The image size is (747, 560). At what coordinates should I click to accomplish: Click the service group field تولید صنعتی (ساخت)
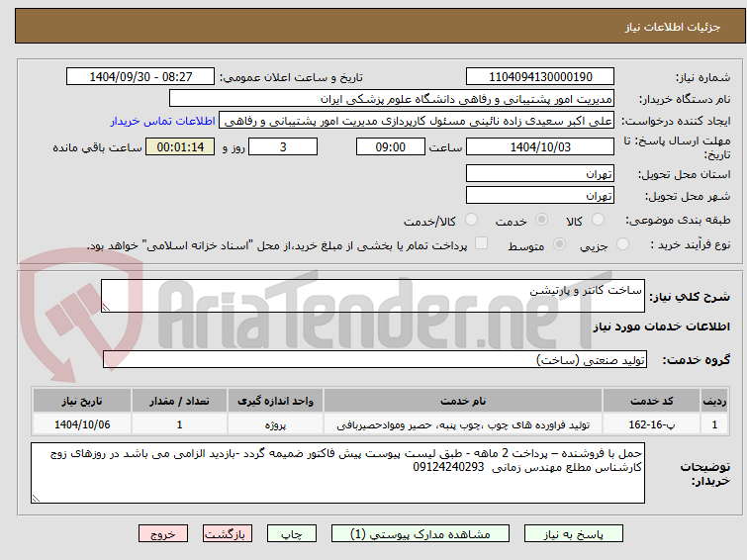(375, 359)
